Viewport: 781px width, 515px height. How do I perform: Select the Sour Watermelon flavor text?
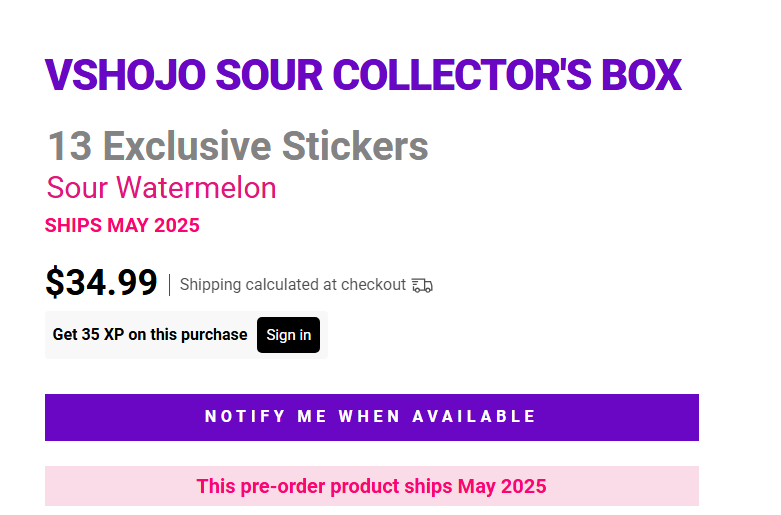161,188
